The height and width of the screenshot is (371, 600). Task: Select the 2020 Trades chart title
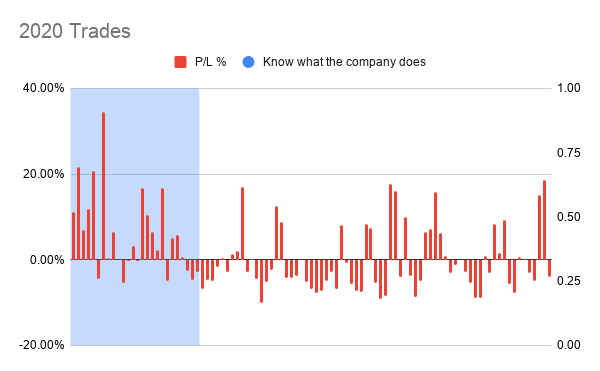(x=75, y=31)
